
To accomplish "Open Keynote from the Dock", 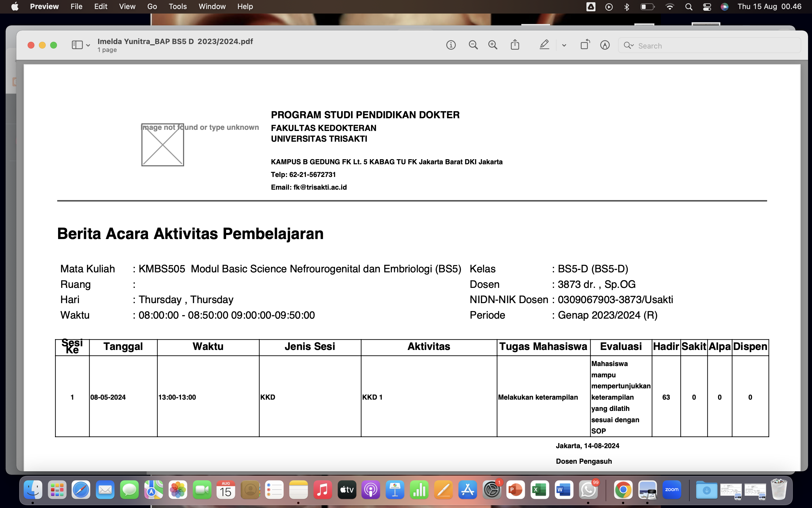I will click(x=395, y=490).
